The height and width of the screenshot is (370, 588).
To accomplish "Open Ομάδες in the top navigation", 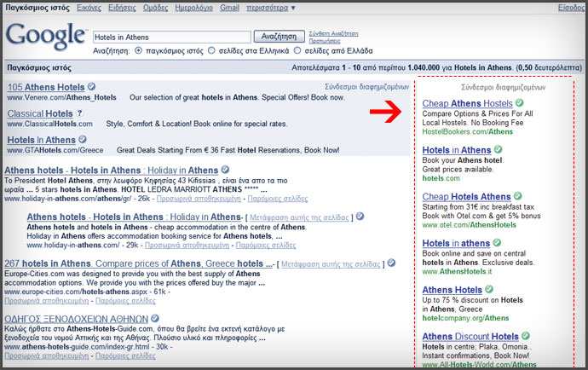I will tap(155, 8).
